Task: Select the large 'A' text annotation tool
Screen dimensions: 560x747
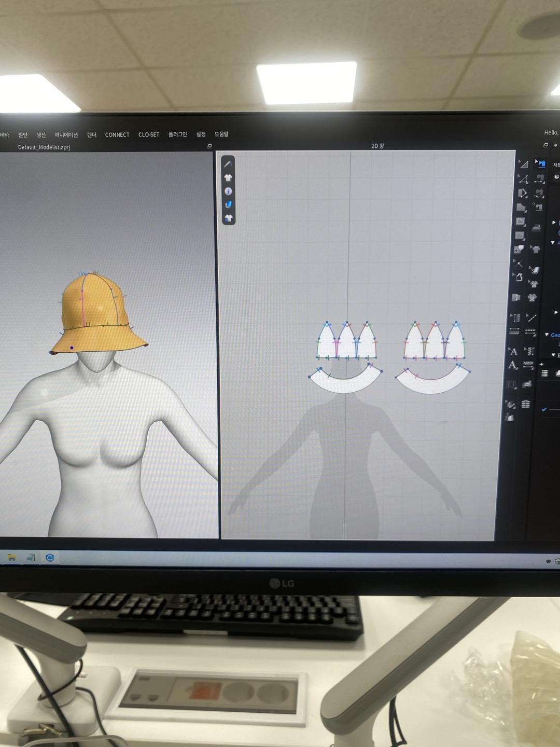Action: [512, 365]
